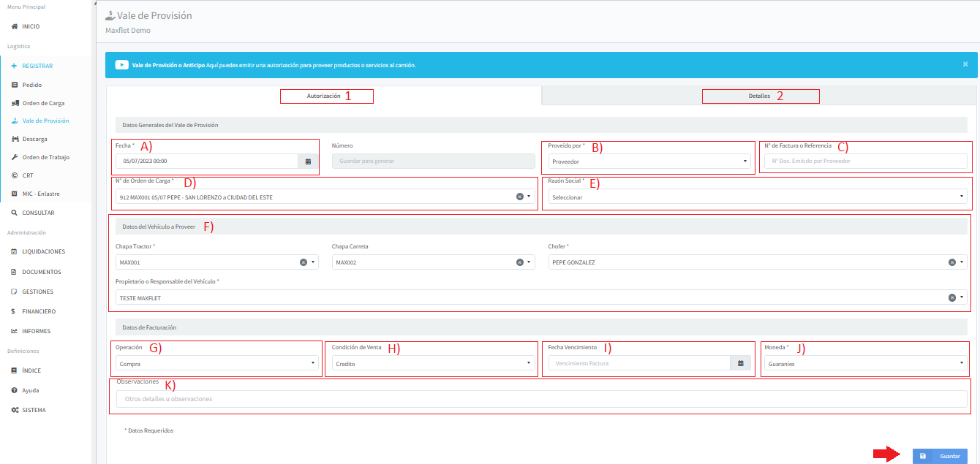Open the Moneda dropdown showing Guaraníes
This screenshot has height=464, width=980.
coord(865,363)
